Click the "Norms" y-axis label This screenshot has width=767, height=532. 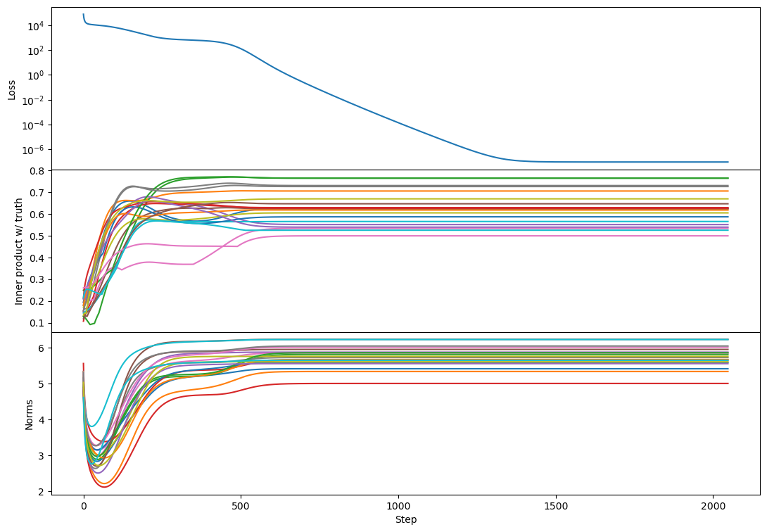click(x=29, y=413)
